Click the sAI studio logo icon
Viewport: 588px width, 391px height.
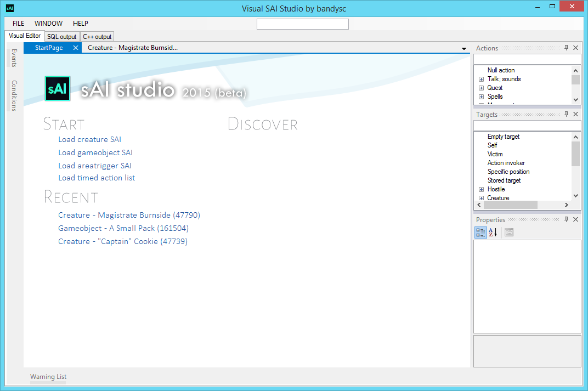58,88
